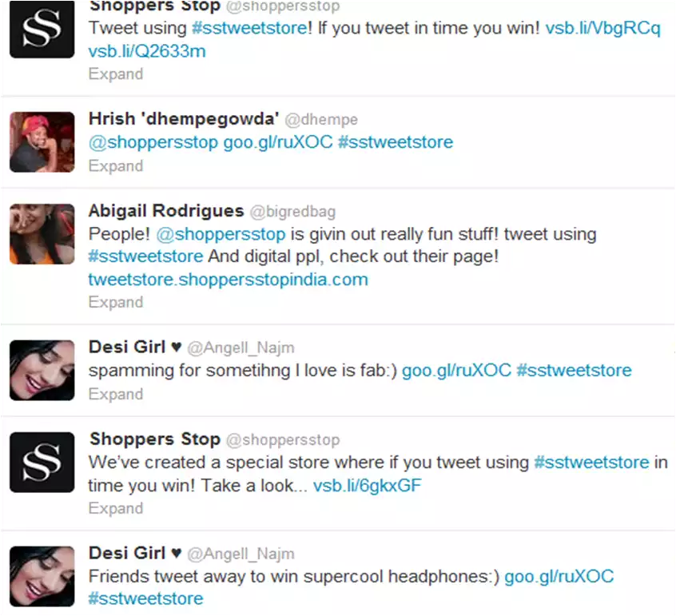The image size is (676, 616).
Task: Expand Desi Girl's spamming tweet
Action: point(116,395)
